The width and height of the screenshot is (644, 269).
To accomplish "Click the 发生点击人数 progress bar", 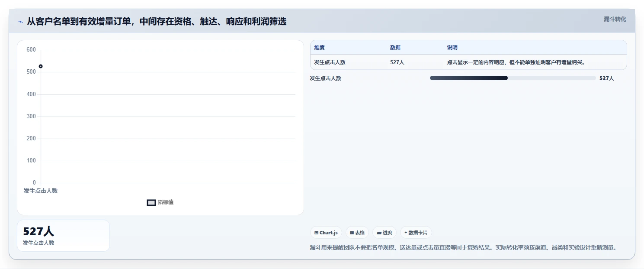I will pos(513,78).
